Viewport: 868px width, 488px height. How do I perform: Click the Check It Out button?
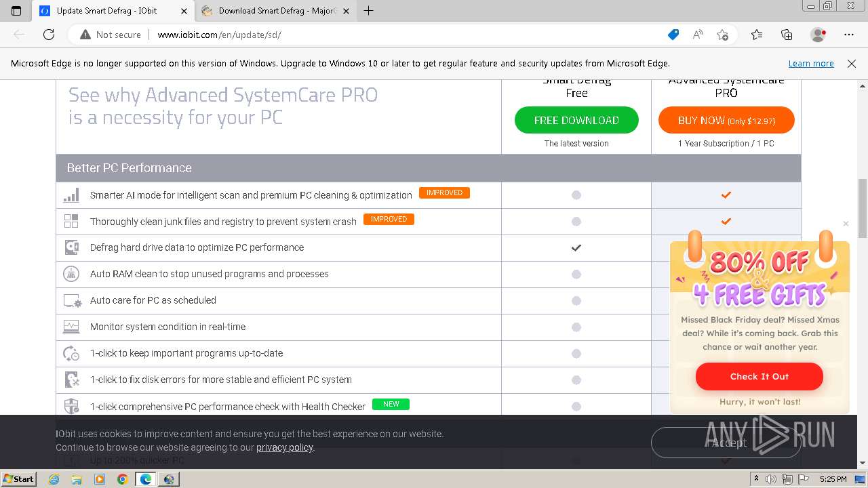(759, 376)
